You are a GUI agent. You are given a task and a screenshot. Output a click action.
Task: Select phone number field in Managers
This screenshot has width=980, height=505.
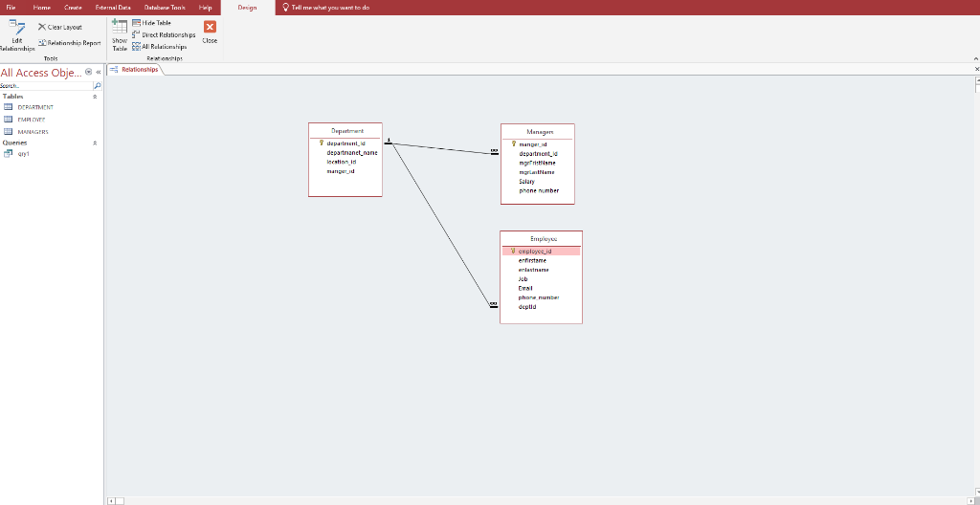[538, 191]
